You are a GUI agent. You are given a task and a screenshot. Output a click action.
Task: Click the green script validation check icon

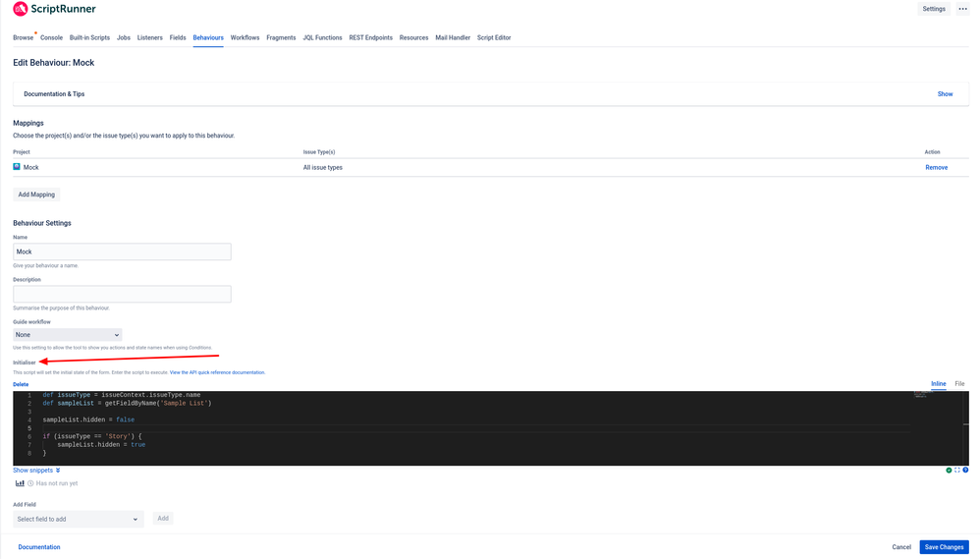pos(949,471)
